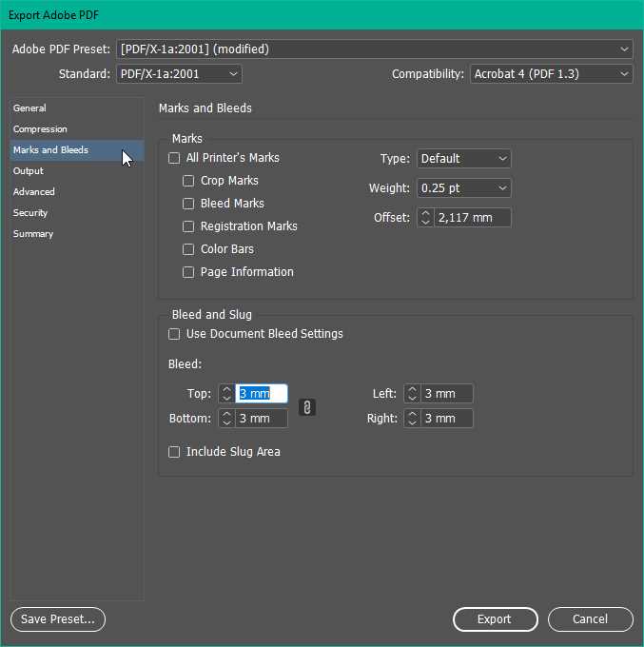This screenshot has width=644, height=647.
Task: Open the Adobe PDF Preset dropdown
Action: tap(374, 49)
